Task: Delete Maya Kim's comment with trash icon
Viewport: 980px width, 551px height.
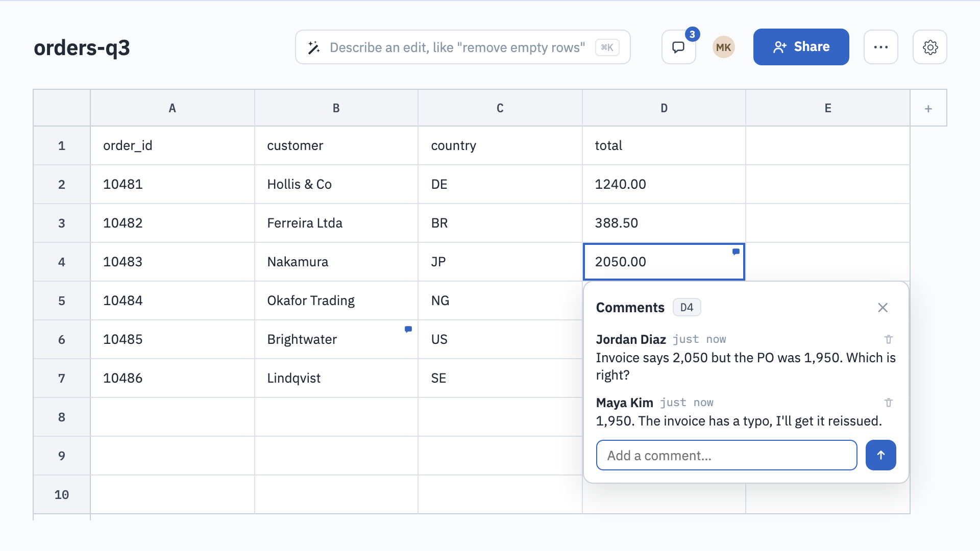Action: pyautogui.click(x=888, y=403)
